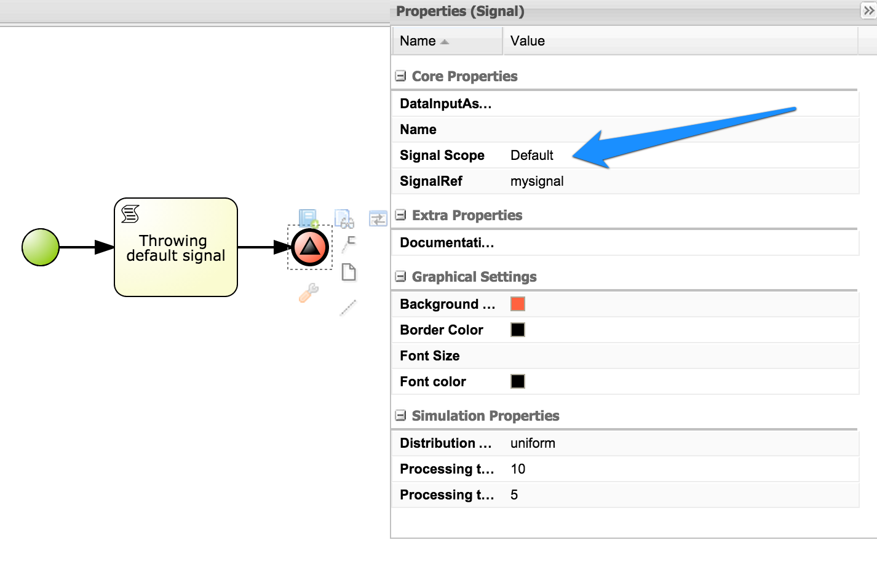Click the Border Color black swatch

(517, 330)
